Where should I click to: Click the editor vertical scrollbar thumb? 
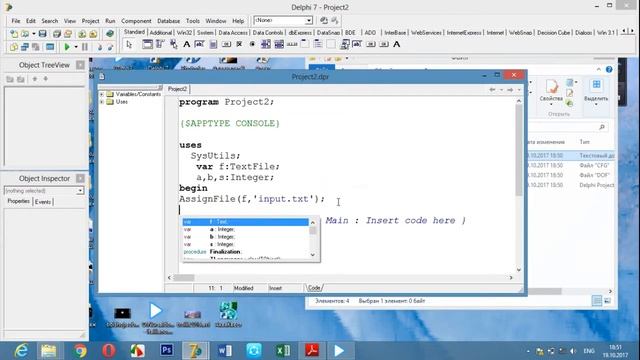pyautogui.click(x=519, y=150)
